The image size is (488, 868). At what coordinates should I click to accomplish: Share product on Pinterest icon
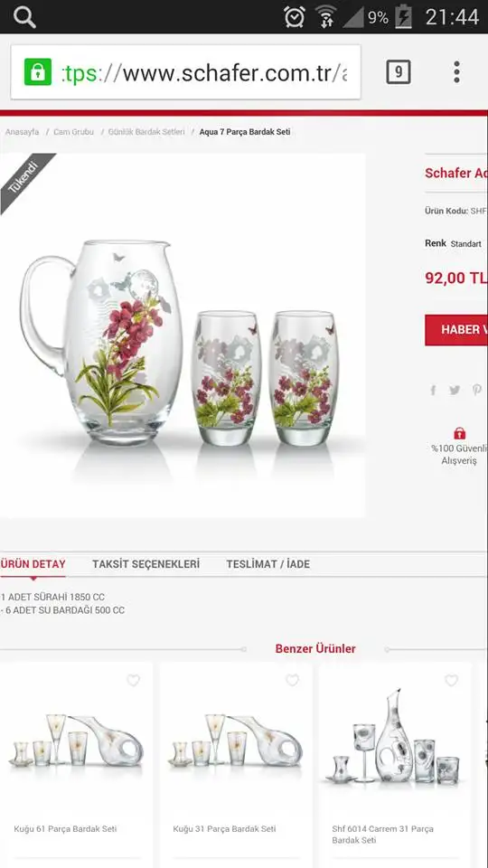pyautogui.click(x=476, y=391)
